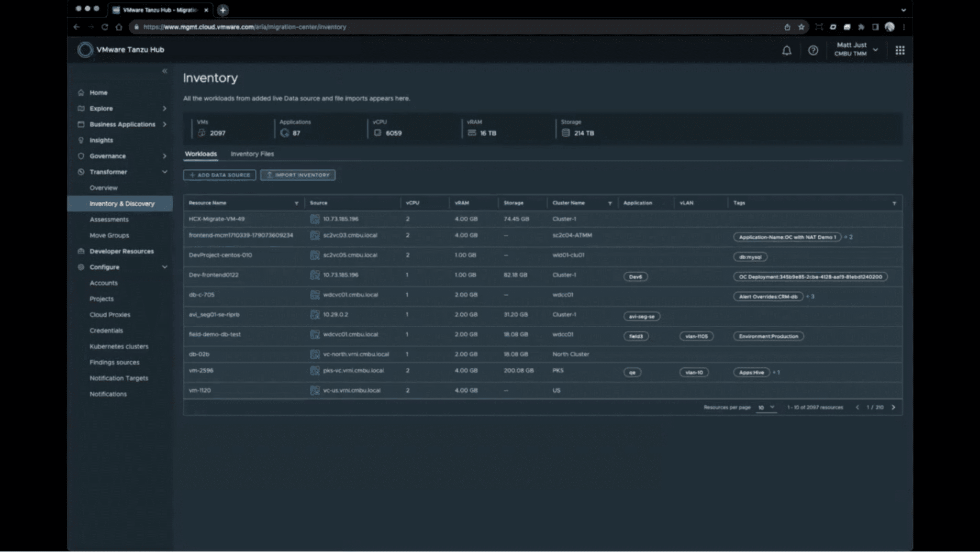Open the HCX-Migrate-VM-49 resource row
The height and width of the screenshot is (552, 980).
tap(217, 219)
